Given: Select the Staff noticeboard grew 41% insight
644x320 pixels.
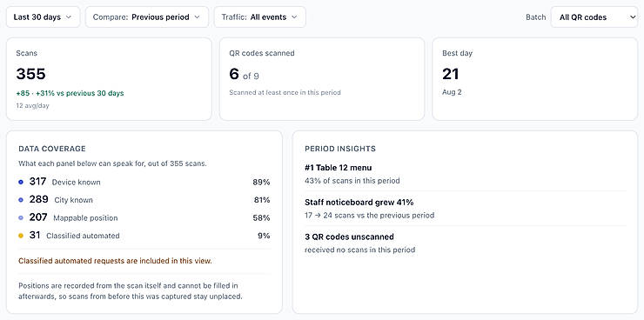Looking at the screenshot, I should pyautogui.click(x=359, y=203).
